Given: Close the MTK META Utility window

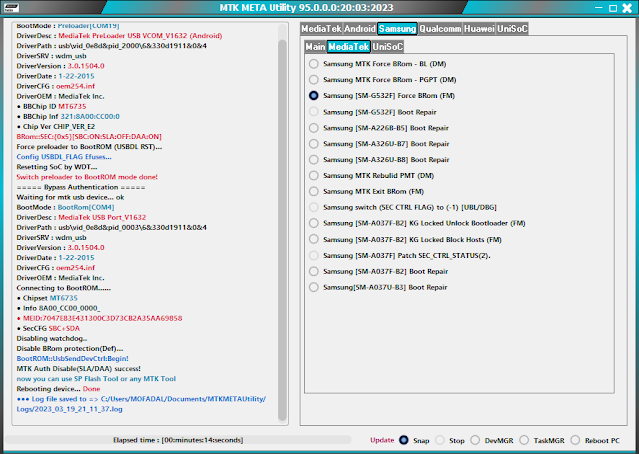Looking at the screenshot, I should tap(627, 8).
